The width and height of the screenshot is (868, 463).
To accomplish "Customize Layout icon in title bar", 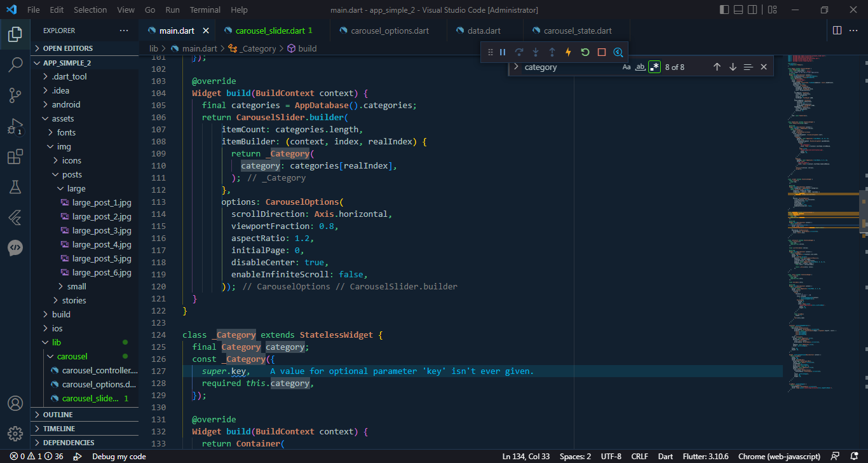I will [x=772, y=10].
